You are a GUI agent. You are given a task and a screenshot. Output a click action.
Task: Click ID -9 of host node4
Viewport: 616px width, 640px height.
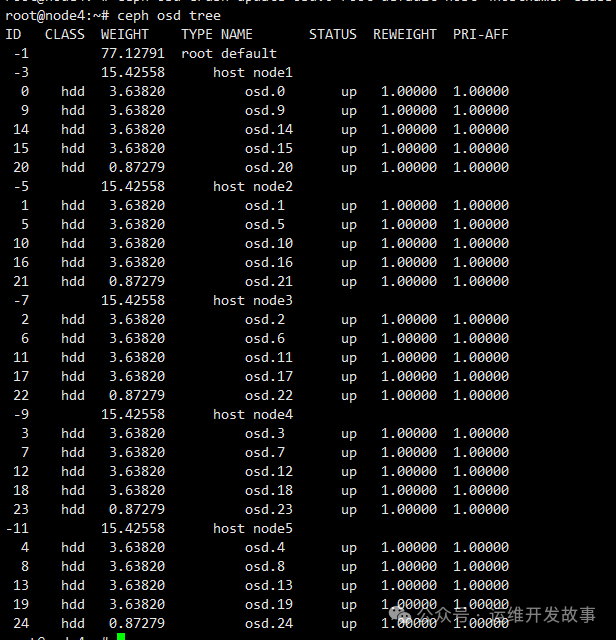(x=21, y=414)
